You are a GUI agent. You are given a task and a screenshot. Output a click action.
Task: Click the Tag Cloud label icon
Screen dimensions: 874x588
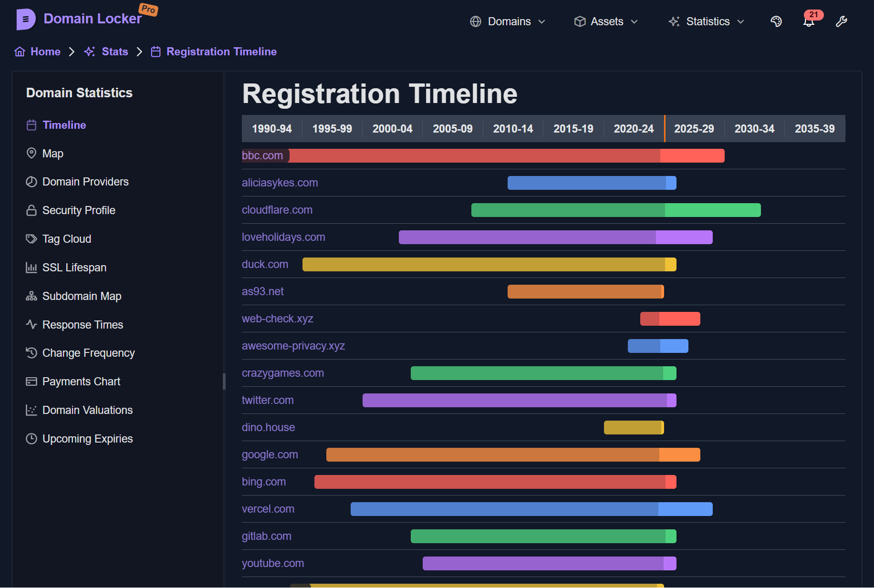click(x=31, y=238)
